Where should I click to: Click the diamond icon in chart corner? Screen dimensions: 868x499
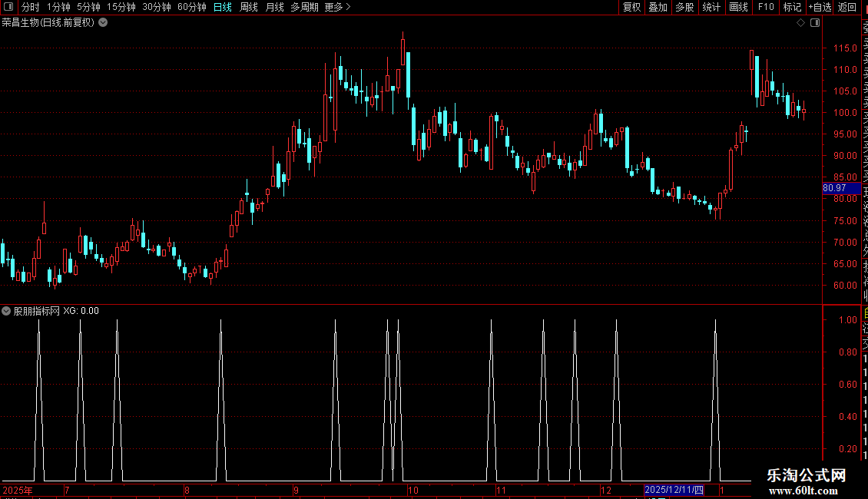800,23
